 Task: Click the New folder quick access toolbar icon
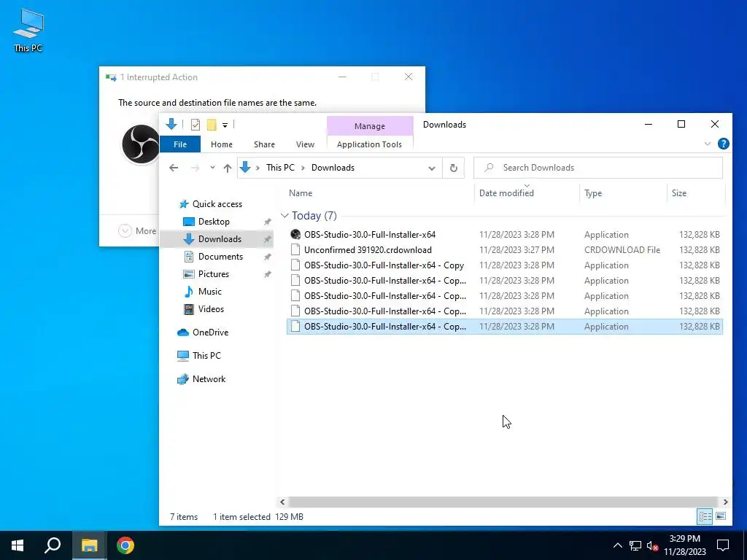(212, 125)
